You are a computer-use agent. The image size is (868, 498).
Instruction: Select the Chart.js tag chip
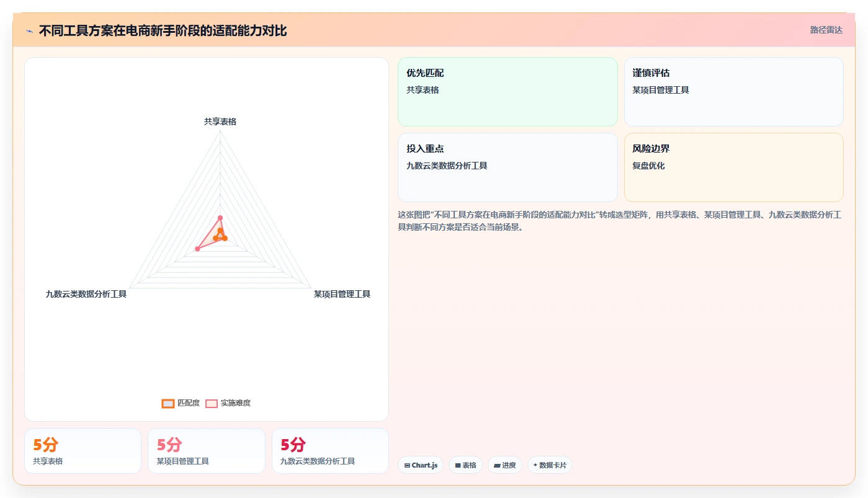pyautogui.click(x=421, y=465)
